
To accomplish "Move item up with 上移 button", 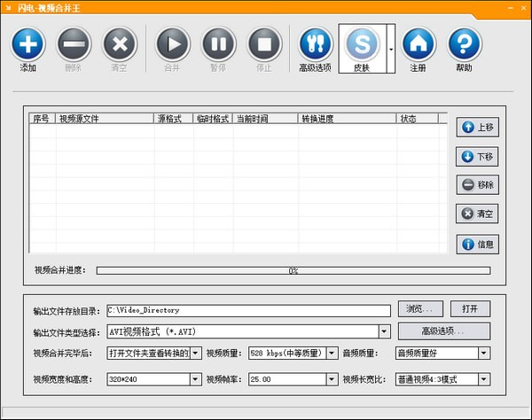I will click(x=478, y=127).
